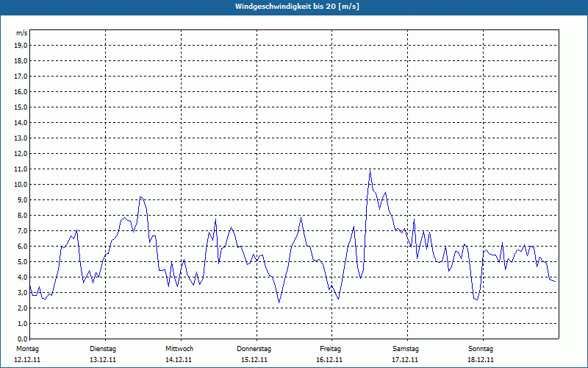Select the 15,0 y-axis value
This screenshot has width=588, height=368.
click(x=21, y=107)
